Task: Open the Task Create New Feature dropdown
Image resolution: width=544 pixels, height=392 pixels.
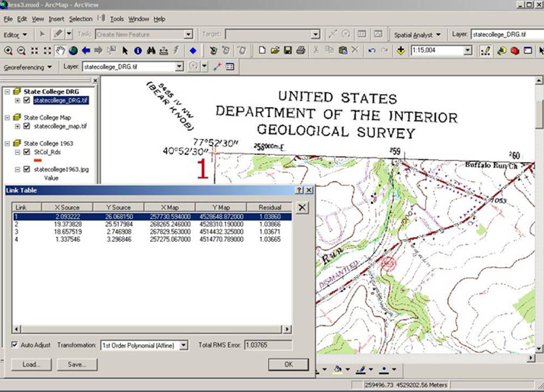Action: 188,35
